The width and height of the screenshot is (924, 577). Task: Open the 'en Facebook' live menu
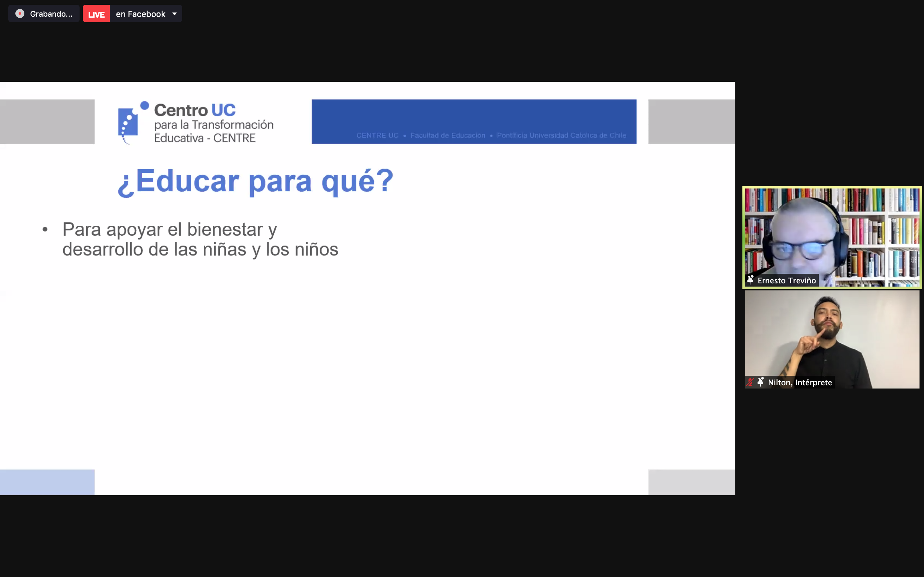click(x=141, y=14)
